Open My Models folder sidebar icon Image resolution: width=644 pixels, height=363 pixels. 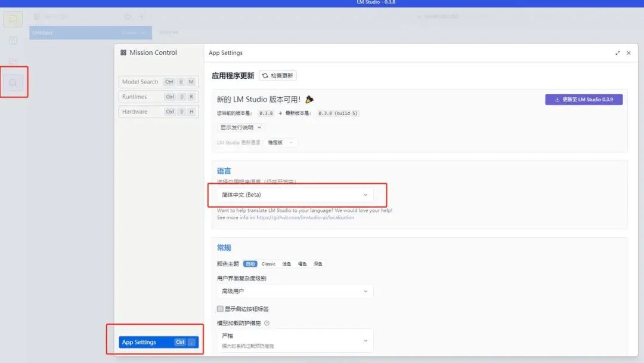pos(13,61)
